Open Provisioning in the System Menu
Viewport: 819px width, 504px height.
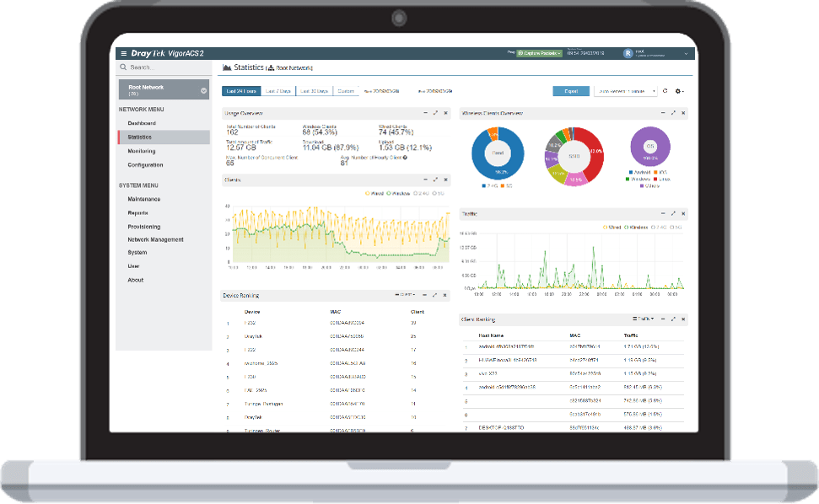pos(144,227)
